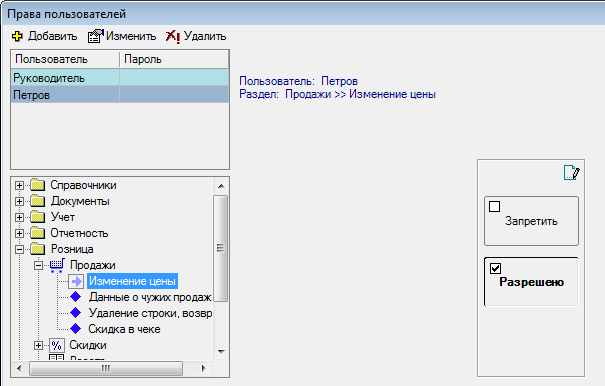Click the document edit pencil icon

(x=571, y=173)
